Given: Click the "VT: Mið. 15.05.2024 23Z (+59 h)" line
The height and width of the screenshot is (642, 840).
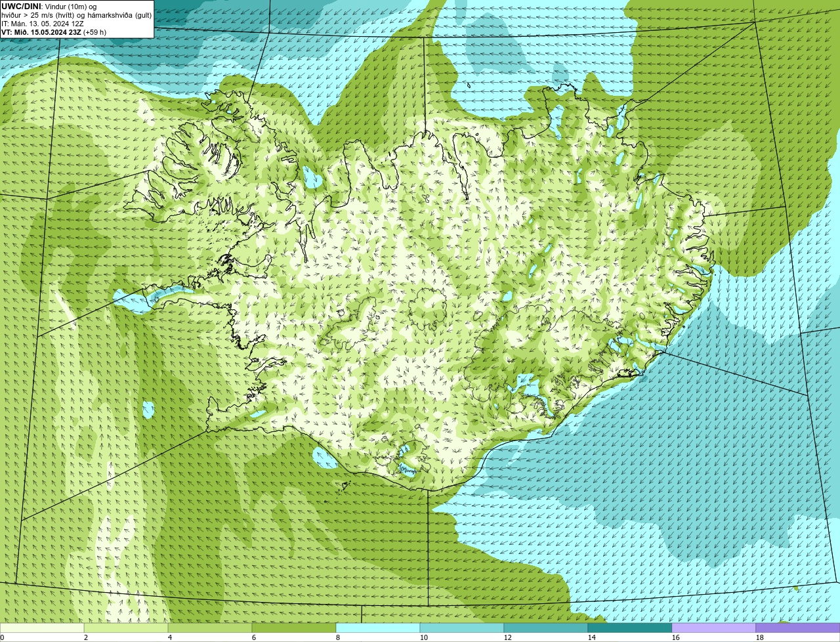Looking at the screenshot, I should 54,32.
